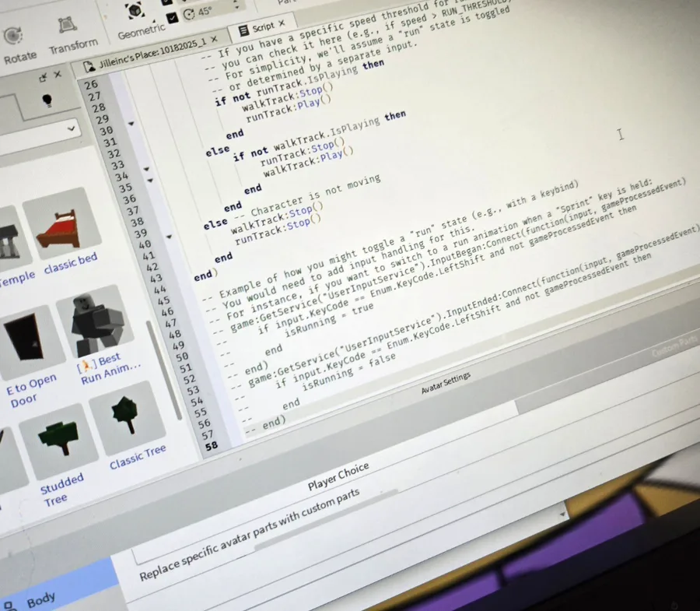Open the Classic Tree link

point(138,456)
